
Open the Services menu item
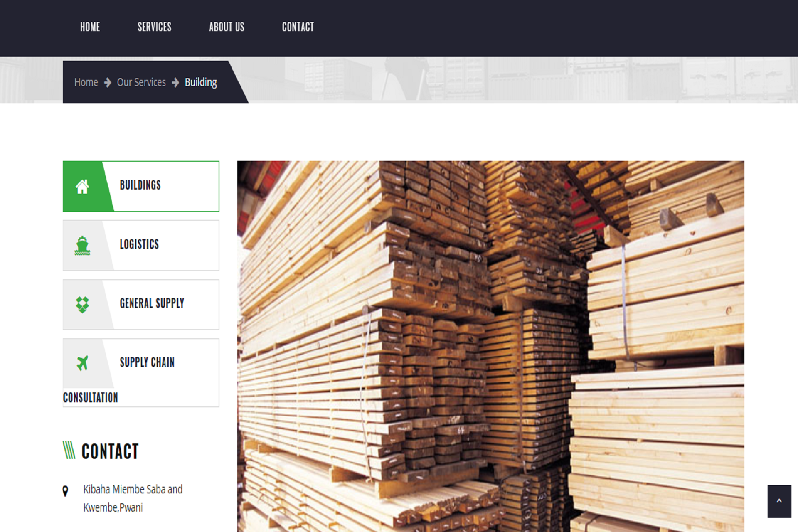[154, 27]
